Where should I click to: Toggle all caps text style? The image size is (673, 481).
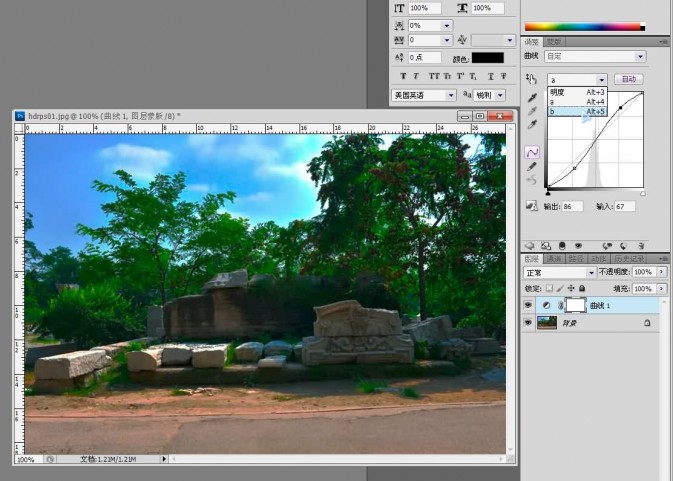tap(434, 76)
